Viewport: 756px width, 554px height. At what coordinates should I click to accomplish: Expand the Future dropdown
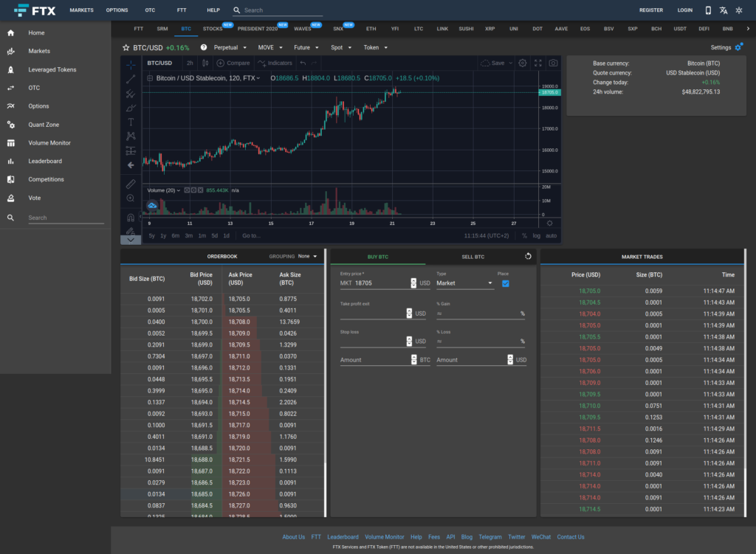[306, 47]
